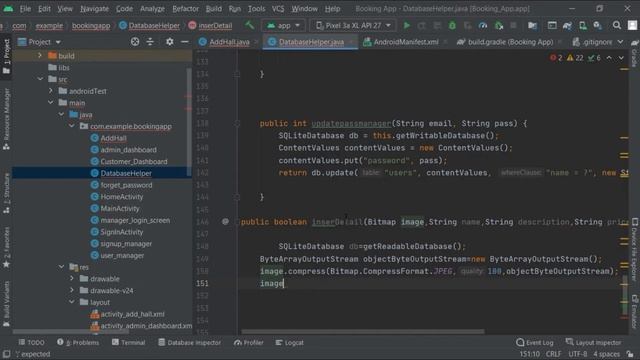Open the Profiler tool window
This screenshot has width=640, height=360.
(249, 342)
